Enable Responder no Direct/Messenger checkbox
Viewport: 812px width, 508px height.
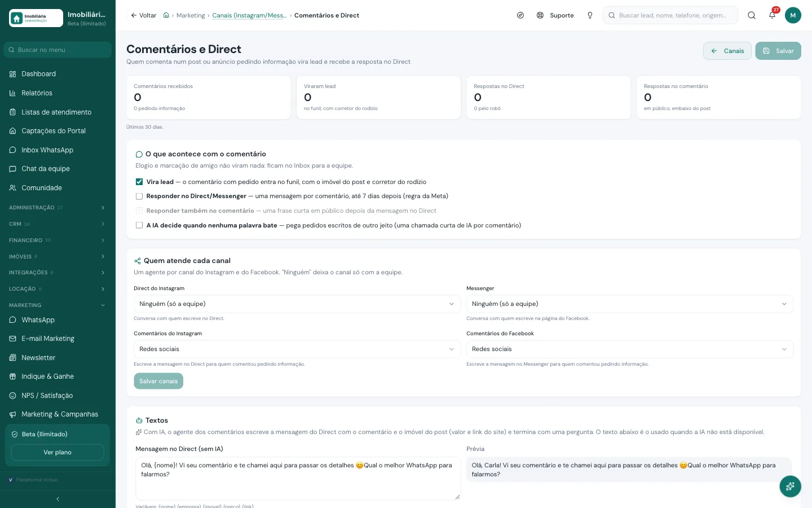139,196
